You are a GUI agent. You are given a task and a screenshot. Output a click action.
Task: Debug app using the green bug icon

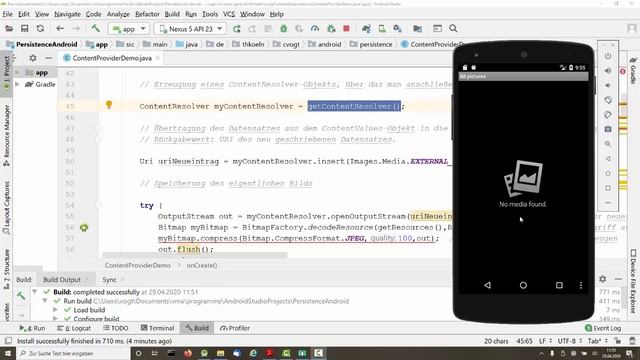click(x=284, y=29)
